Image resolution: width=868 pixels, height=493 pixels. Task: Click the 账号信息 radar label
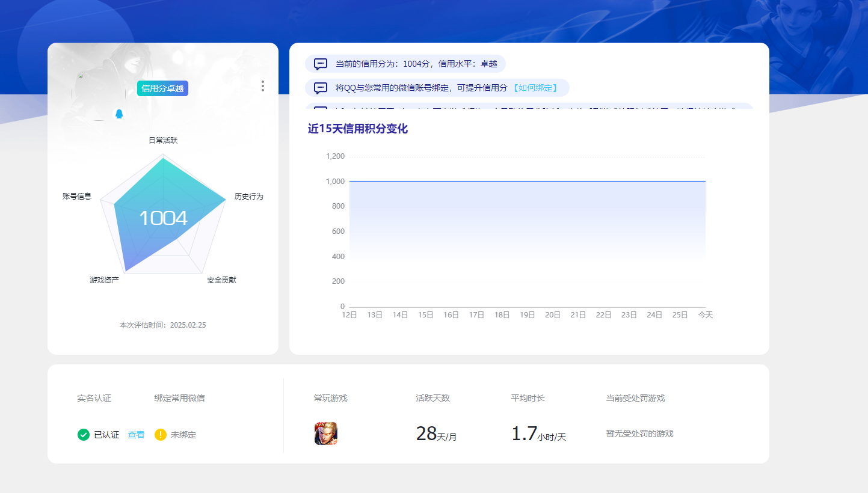(77, 197)
